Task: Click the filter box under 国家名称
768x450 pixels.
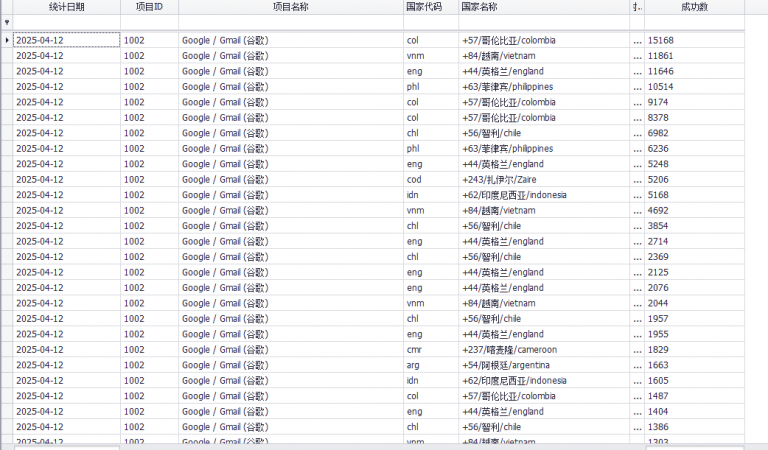Action: point(544,22)
